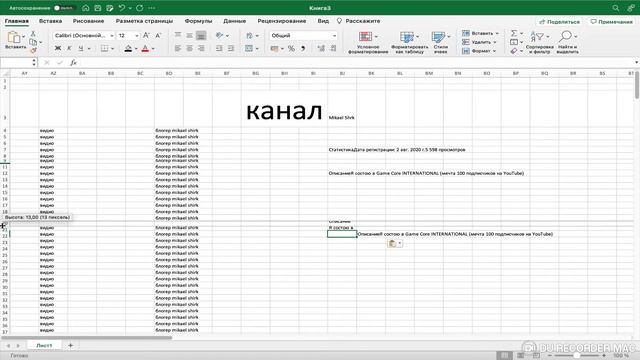
Task: Click the fx insert function icon
Action: tap(73, 62)
